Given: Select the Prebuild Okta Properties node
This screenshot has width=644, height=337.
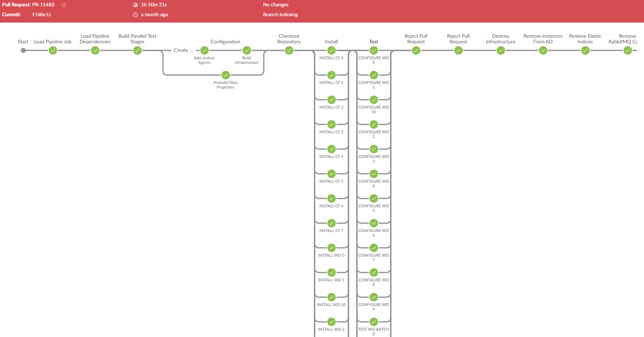Looking at the screenshot, I should pyautogui.click(x=226, y=75).
